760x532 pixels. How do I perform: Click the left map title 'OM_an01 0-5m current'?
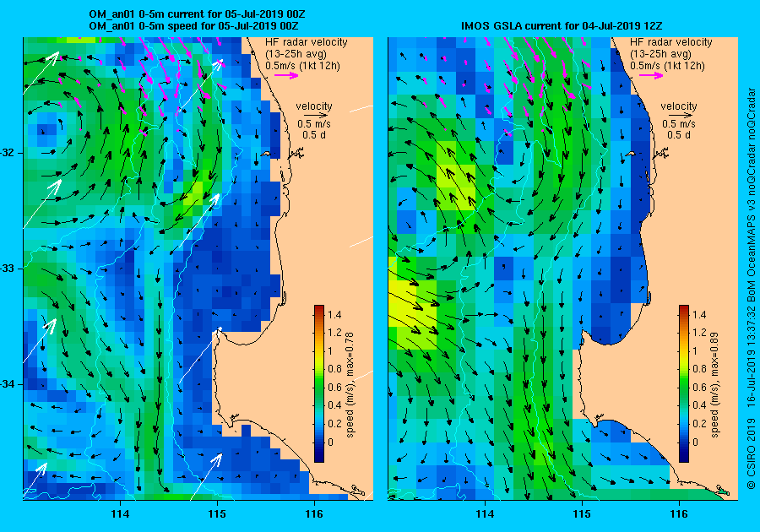click(x=198, y=14)
